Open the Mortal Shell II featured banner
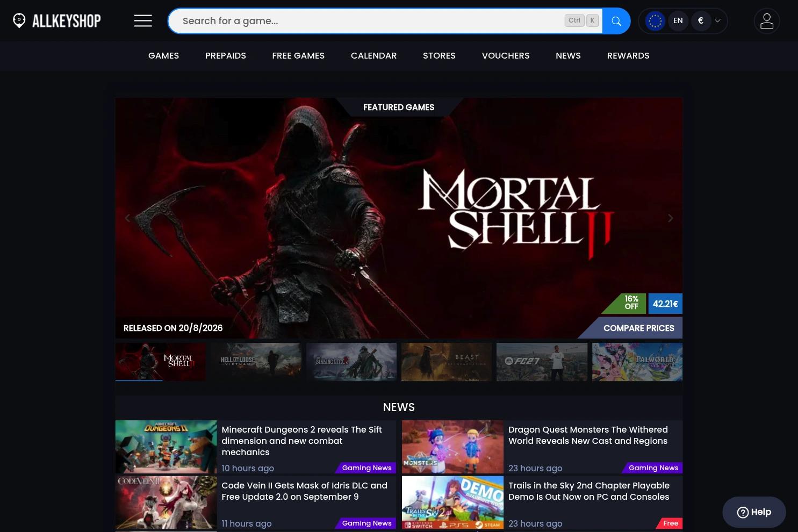Image resolution: width=798 pixels, height=532 pixels. pyautogui.click(x=399, y=218)
